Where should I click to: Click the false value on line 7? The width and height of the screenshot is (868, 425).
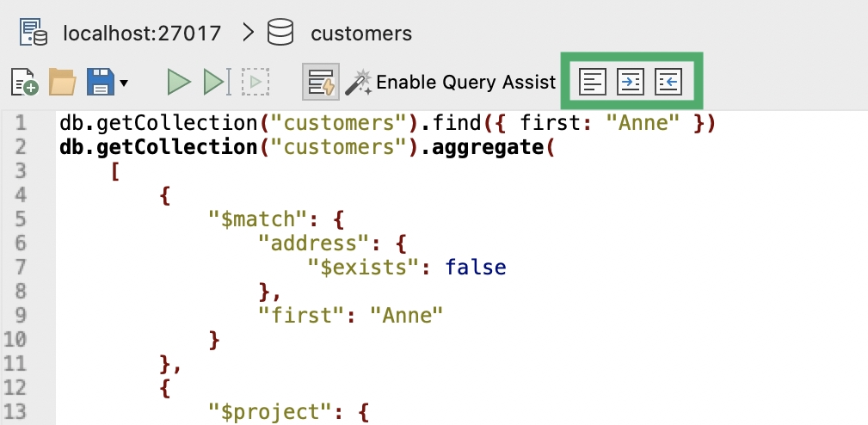(x=476, y=268)
